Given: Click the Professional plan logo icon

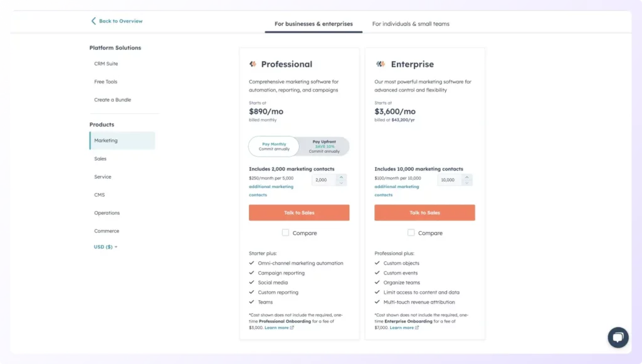Looking at the screenshot, I should coord(253,64).
